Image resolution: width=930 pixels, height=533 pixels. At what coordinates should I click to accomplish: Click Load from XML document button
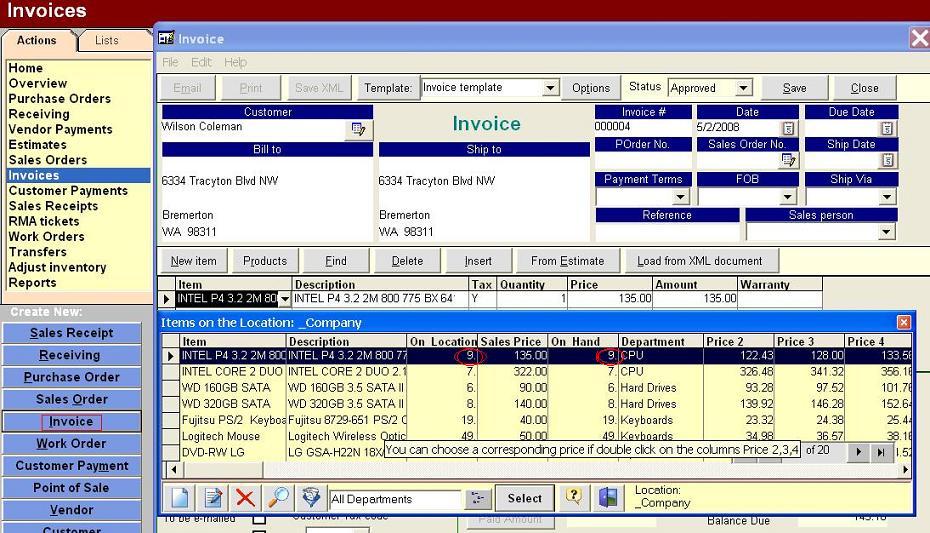700,261
